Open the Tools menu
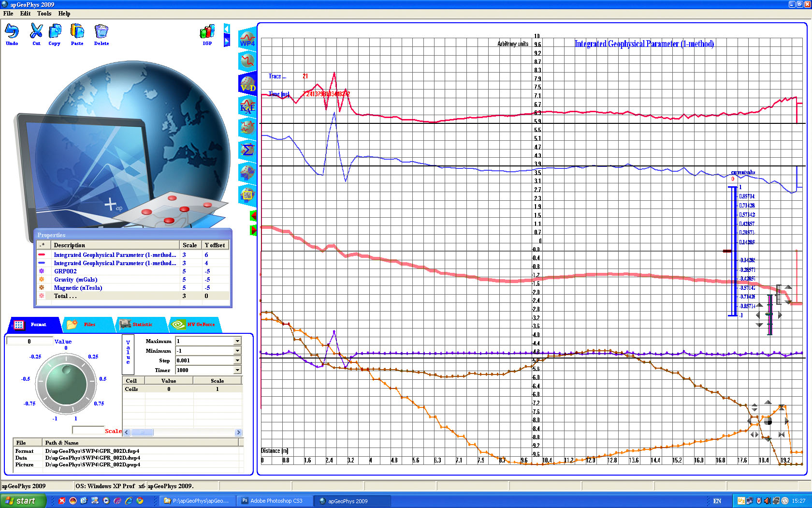The height and width of the screenshot is (508, 812). [x=44, y=14]
